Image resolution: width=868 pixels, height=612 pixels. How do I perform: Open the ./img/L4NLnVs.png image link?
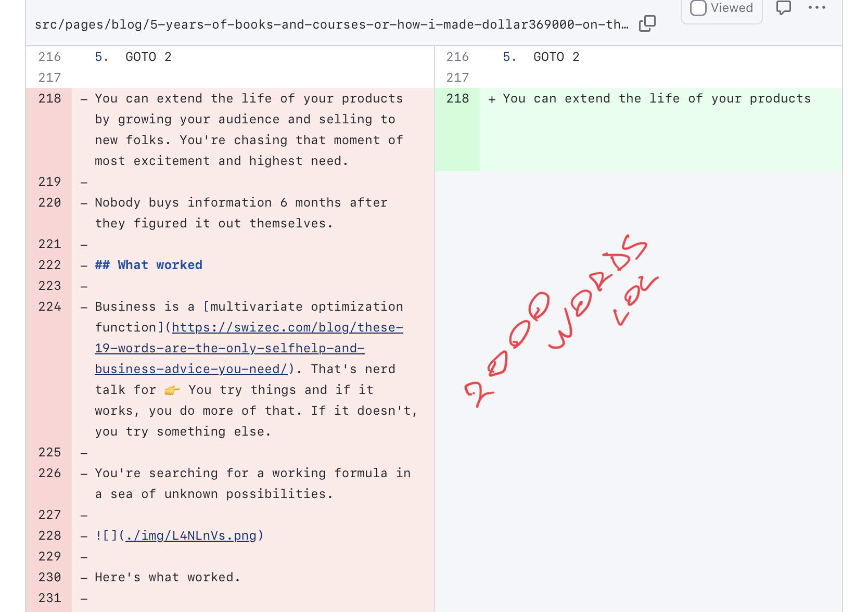tap(191, 535)
